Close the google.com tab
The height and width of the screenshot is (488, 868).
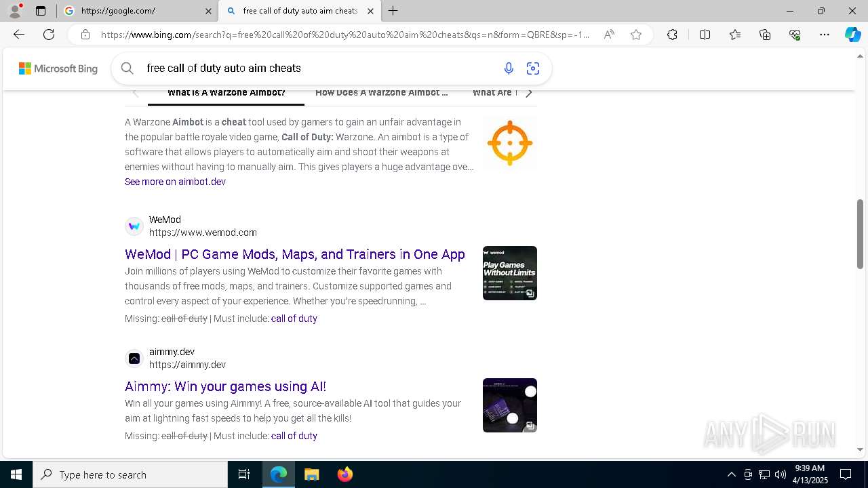[208, 11]
